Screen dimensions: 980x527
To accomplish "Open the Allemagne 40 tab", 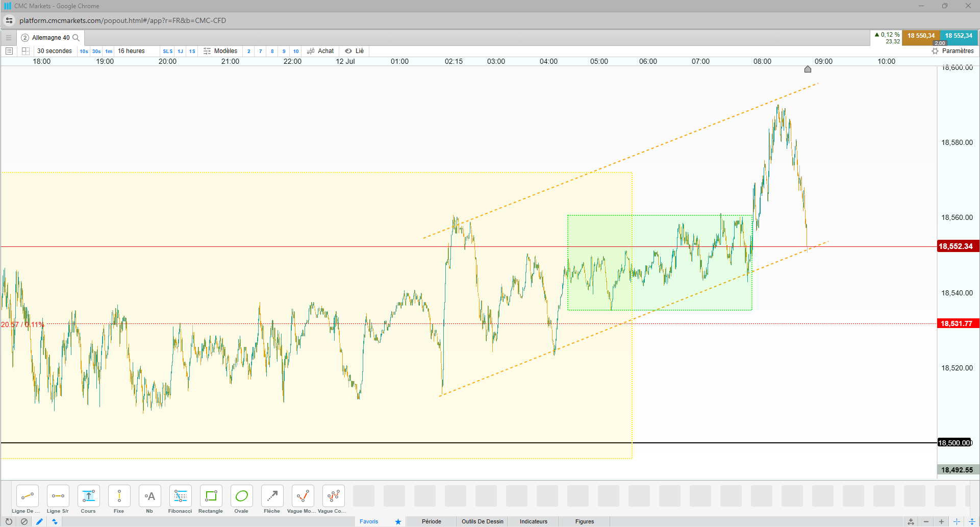I will coord(51,38).
